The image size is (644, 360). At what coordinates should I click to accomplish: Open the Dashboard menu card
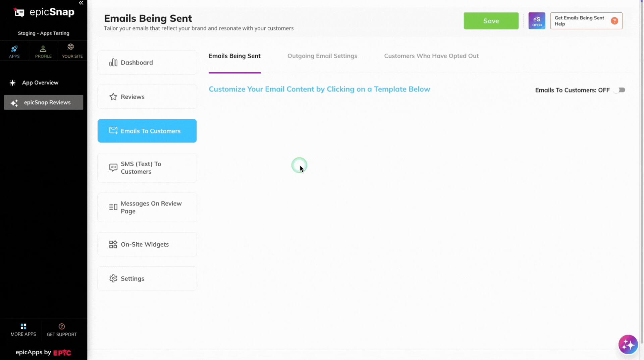[x=147, y=62]
